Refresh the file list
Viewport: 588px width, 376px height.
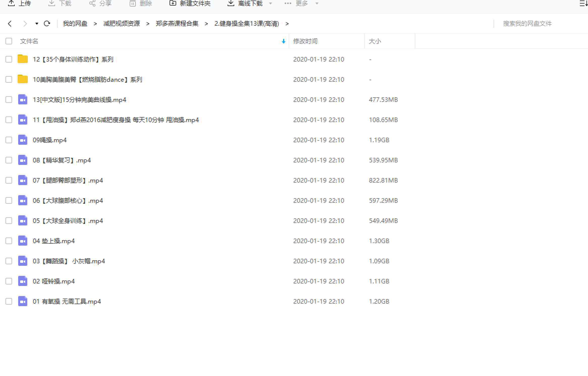(x=47, y=24)
